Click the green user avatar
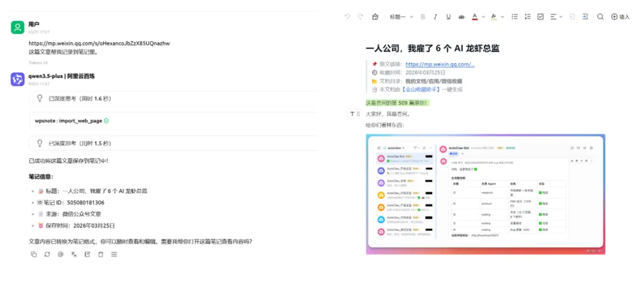 point(18,27)
